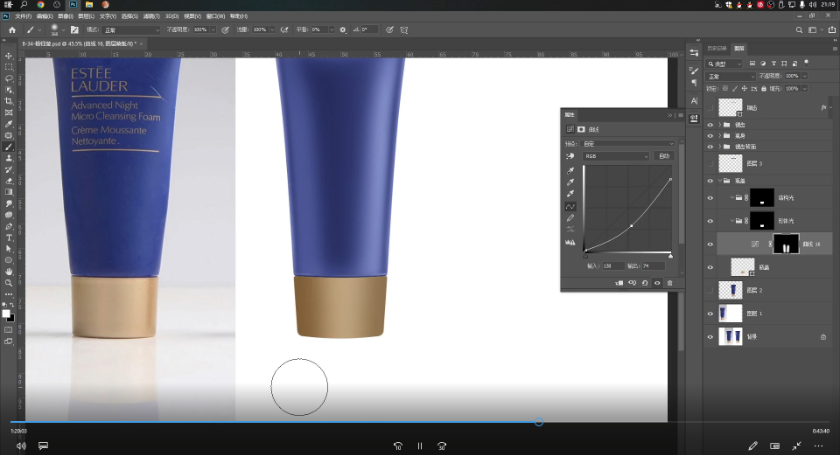Delete the adjustment layer via trash icon
Viewport: 840px width, 455px height.
pos(670,283)
